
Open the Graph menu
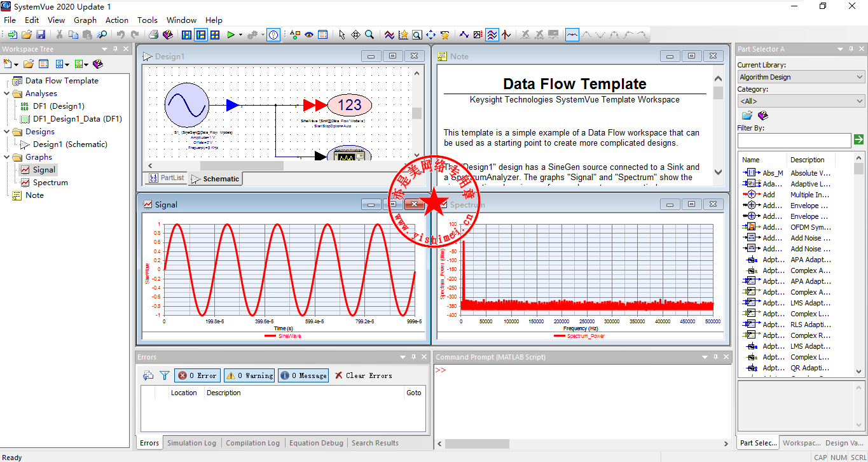pos(85,20)
